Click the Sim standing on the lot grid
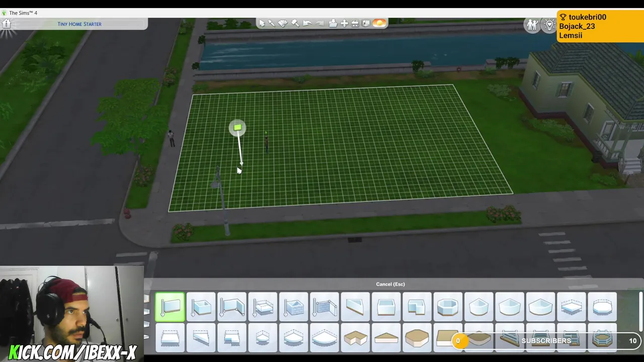Screen dimensions: 644x362 pos(266,143)
